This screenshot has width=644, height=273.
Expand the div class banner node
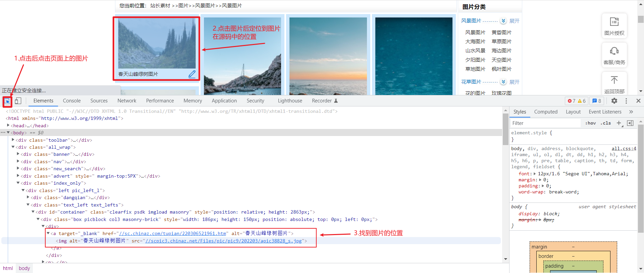tap(18, 154)
